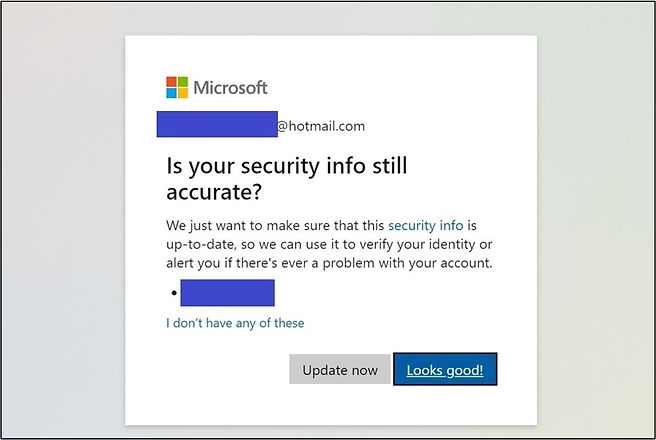Image resolution: width=656 pixels, height=440 pixels.
Task: Click the Microsoft wordmark text
Action: click(231, 88)
